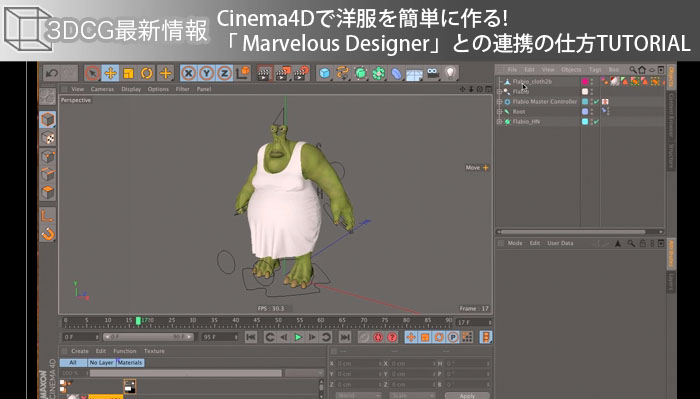700x399 pixels.
Task: Select Texture mode checkered cube icon
Action: click(48, 138)
